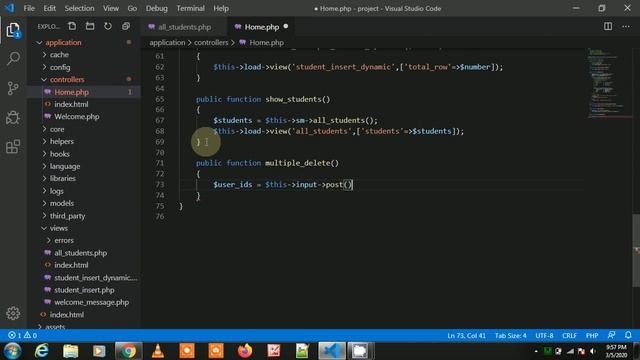Refresh the Explorer file tree
This screenshot has width=640, height=360.
108,27
